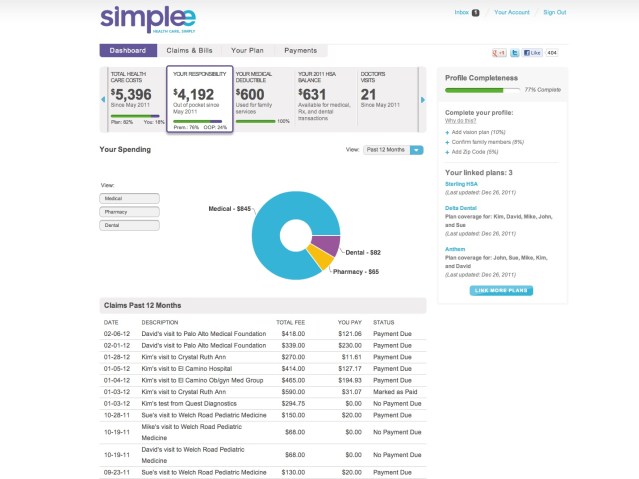Toggle the Dental spending view filter
639x479 pixels.
[129, 225]
